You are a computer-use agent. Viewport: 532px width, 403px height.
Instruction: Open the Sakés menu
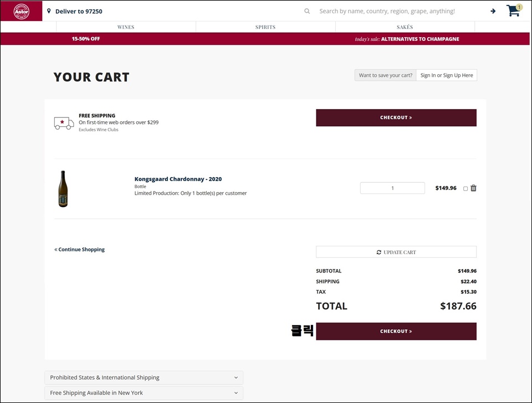click(x=405, y=27)
